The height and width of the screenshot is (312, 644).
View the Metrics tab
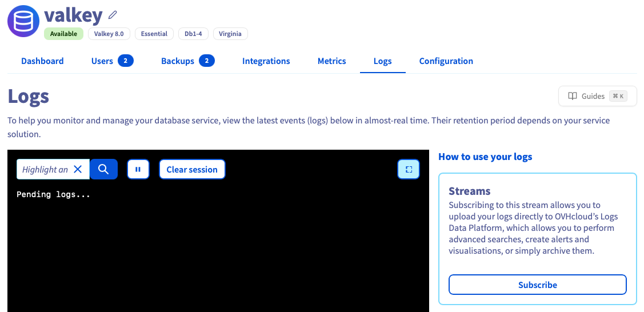(x=332, y=61)
